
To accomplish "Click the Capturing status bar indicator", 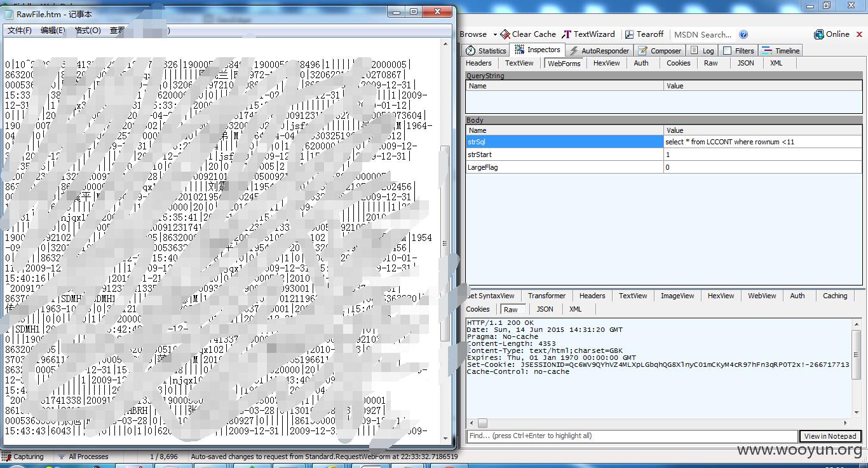I will click(x=23, y=457).
